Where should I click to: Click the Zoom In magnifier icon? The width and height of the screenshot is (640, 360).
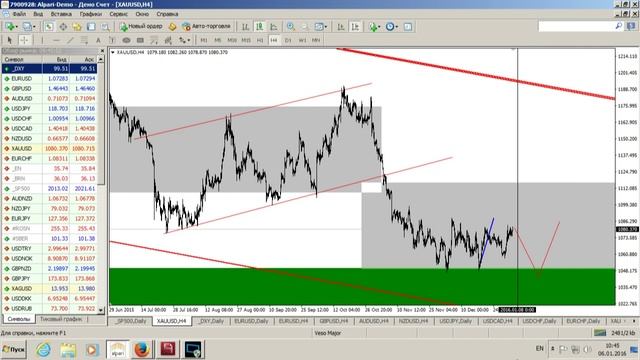pyautogui.click(x=291, y=27)
